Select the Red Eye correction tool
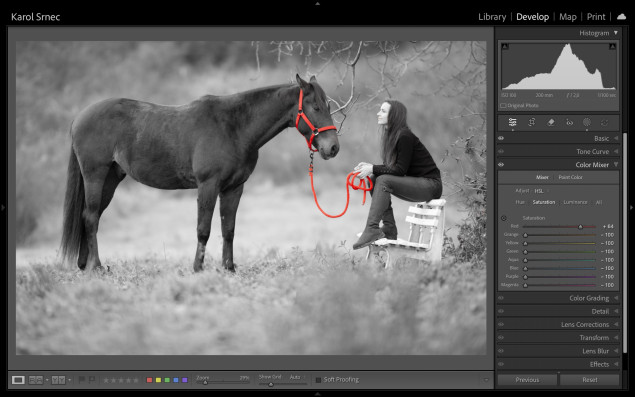This screenshot has height=397, width=635. coord(569,122)
